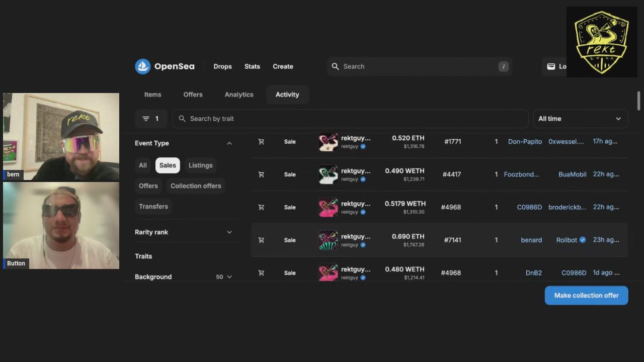Image resolution: width=644 pixels, height=362 pixels.
Task: Click the magnifier icon in the top Search bar
Action: (x=336, y=66)
